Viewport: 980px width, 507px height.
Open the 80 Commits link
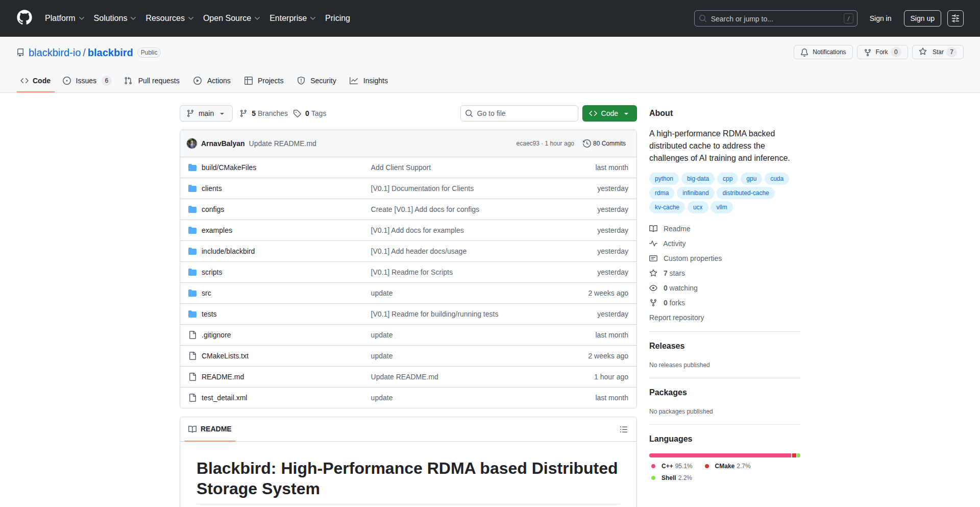pos(604,143)
